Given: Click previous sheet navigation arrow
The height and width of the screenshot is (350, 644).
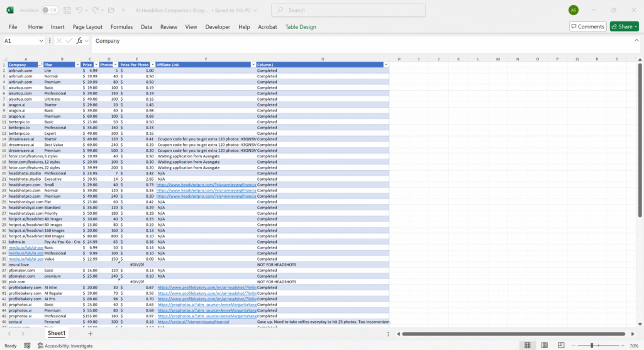Looking at the screenshot, I should pos(9,334).
